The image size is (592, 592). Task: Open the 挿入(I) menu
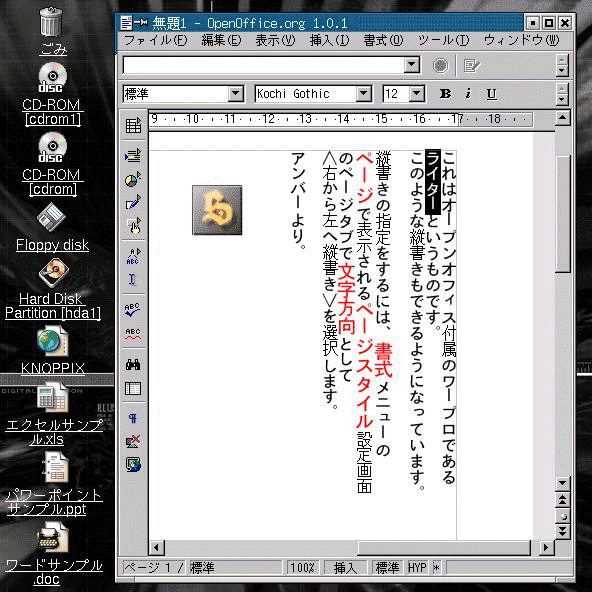[329, 40]
